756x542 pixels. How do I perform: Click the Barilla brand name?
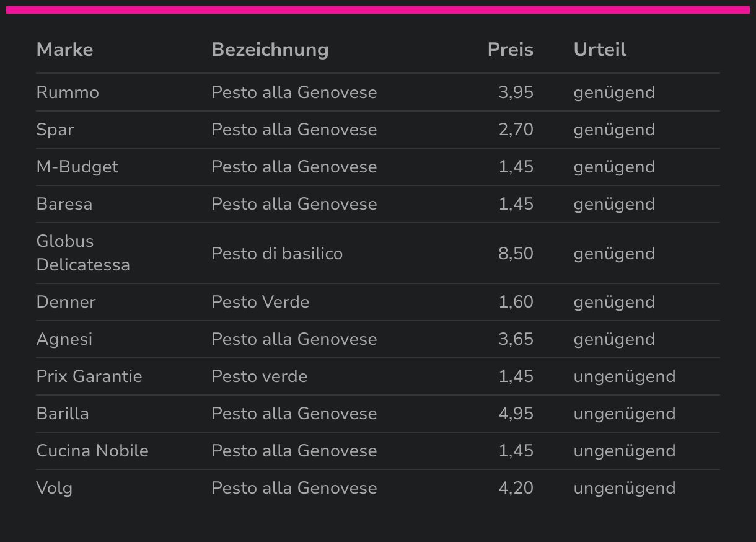coord(63,414)
